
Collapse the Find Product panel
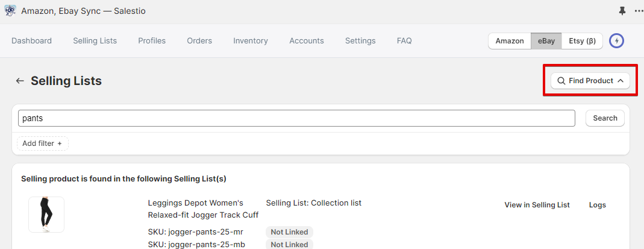[590, 81]
